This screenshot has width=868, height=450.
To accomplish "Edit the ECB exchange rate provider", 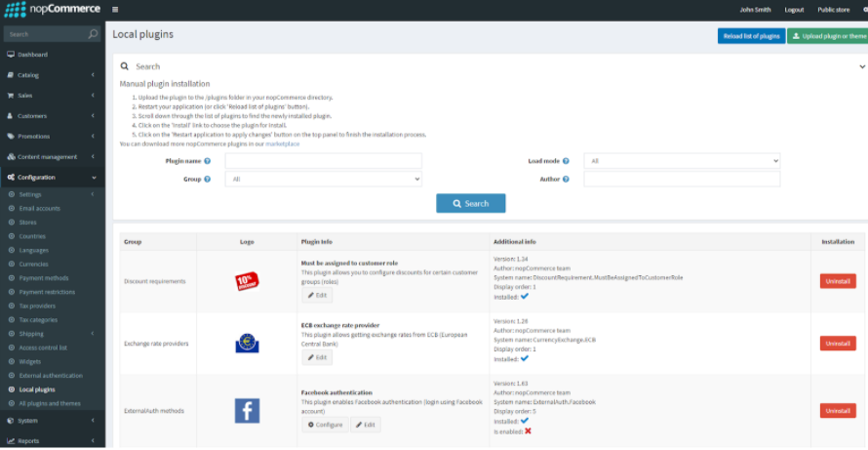I will point(317,357).
